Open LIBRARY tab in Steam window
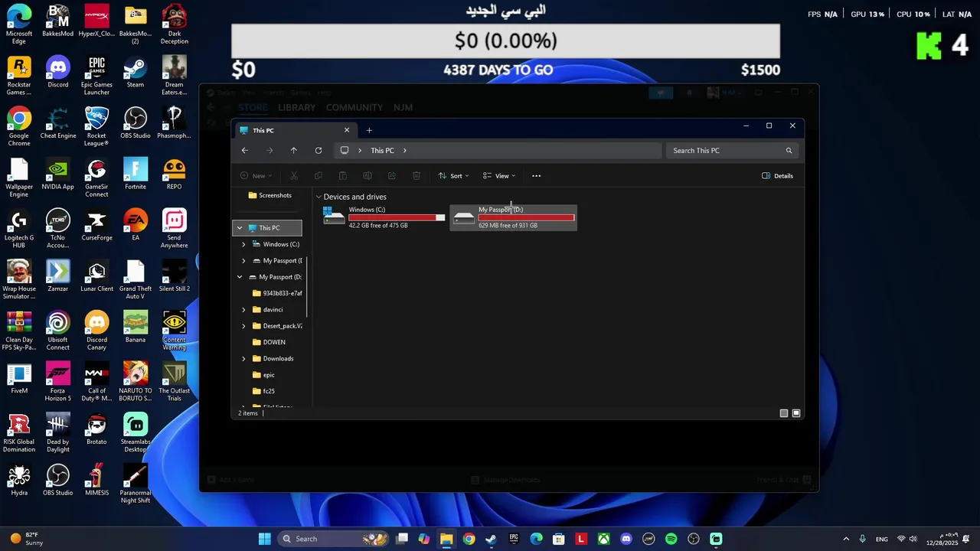 [x=296, y=108]
